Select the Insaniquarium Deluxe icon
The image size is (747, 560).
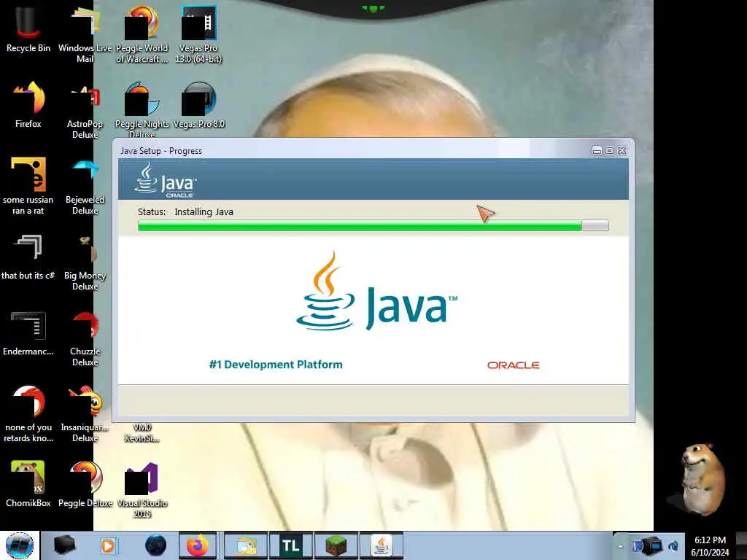click(x=85, y=413)
